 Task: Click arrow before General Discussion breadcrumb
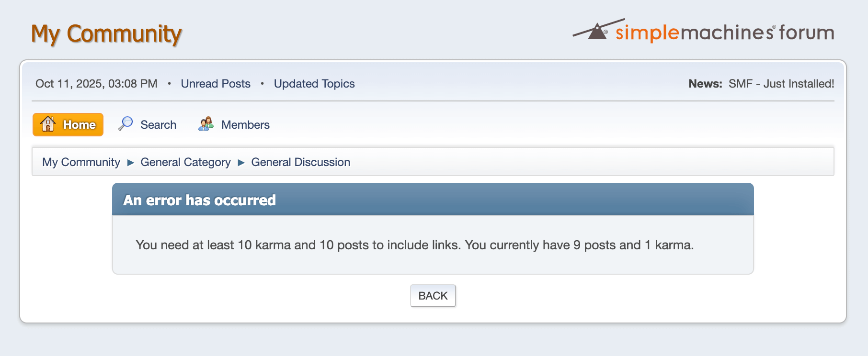(x=241, y=163)
